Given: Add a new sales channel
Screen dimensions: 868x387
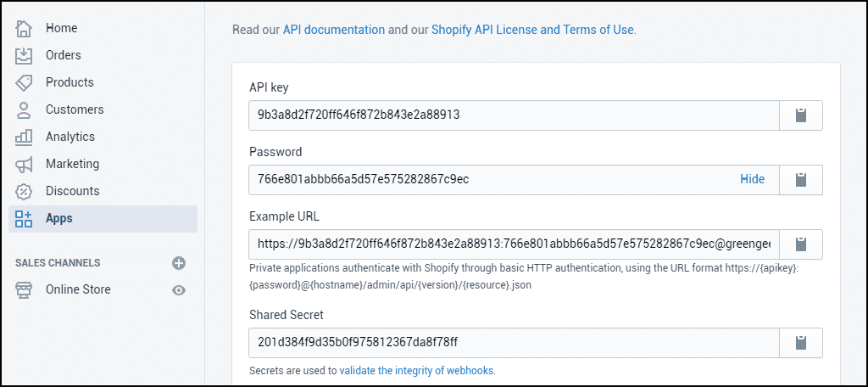Looking at the screenshot, I should point(178,263).
